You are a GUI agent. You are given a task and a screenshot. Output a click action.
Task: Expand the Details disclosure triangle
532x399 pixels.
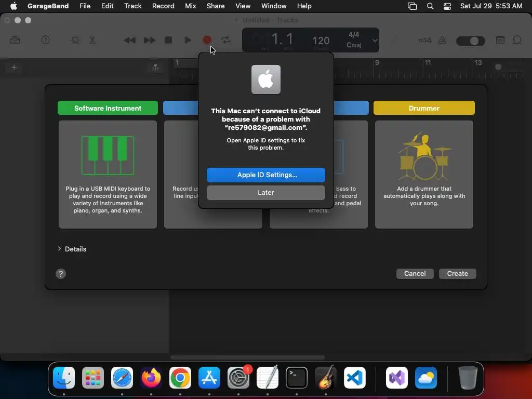point(59,249)
